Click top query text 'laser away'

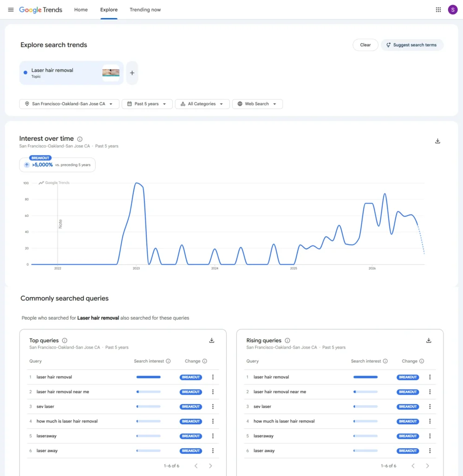[x=47, y=451]
